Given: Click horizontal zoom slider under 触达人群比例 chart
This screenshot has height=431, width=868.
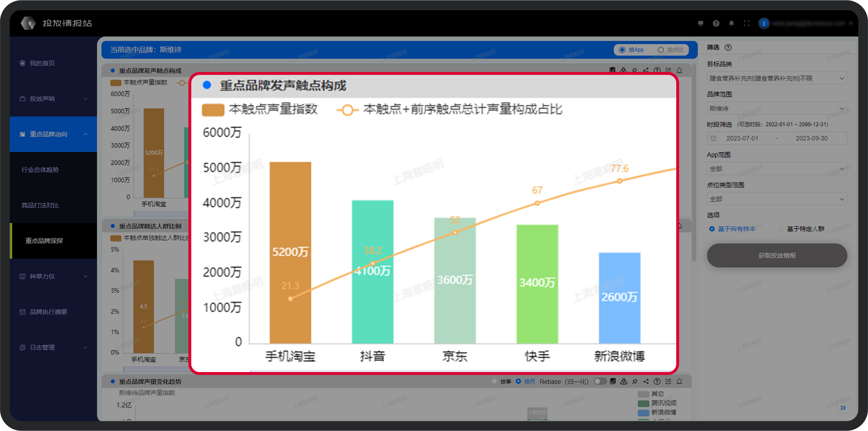Looking at the screenshot, I should click(156, 369).
